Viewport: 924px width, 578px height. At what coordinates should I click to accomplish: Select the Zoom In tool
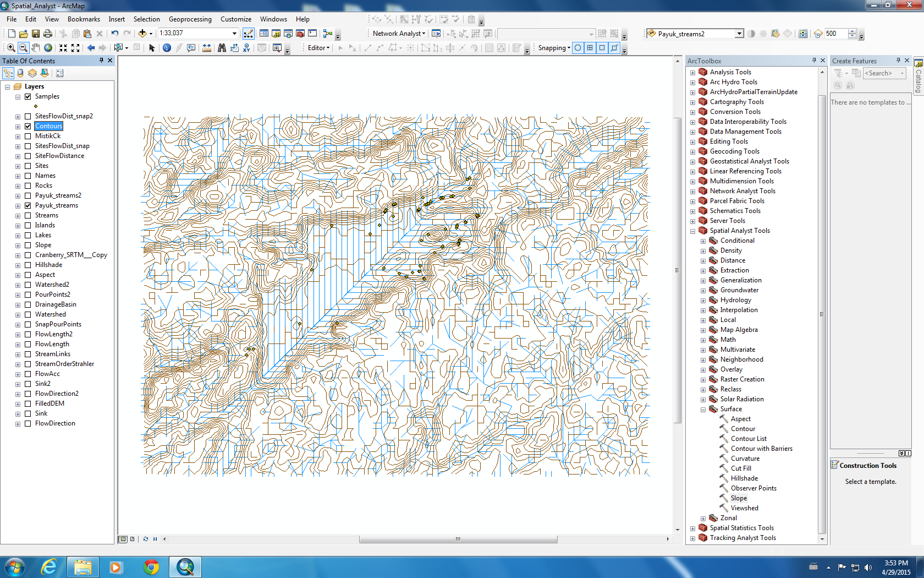[11, 48]
